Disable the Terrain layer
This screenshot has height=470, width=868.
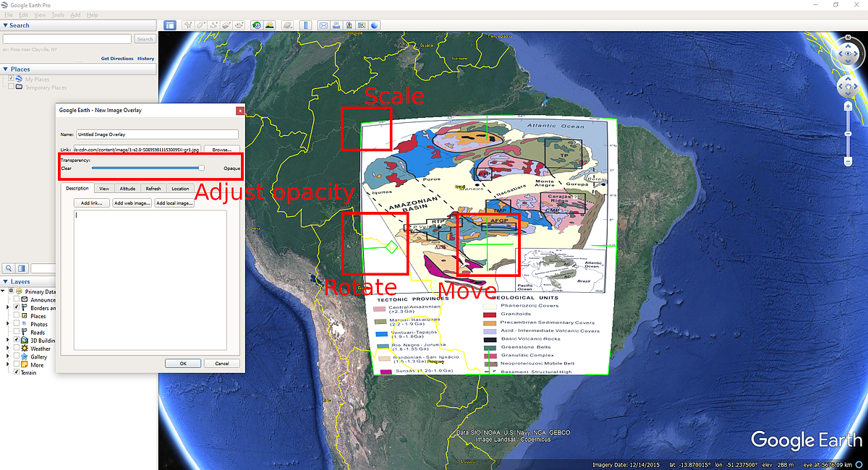[16, 372]
